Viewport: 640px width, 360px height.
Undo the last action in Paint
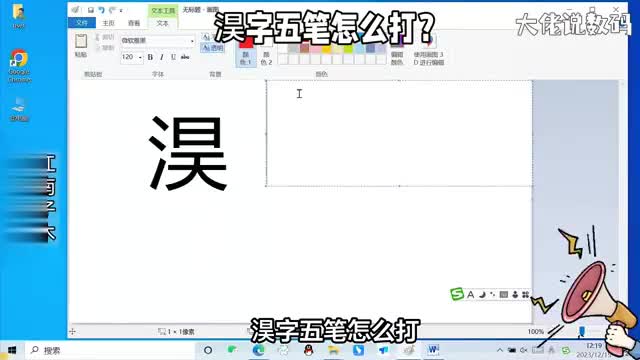click(x=101, y=10)
